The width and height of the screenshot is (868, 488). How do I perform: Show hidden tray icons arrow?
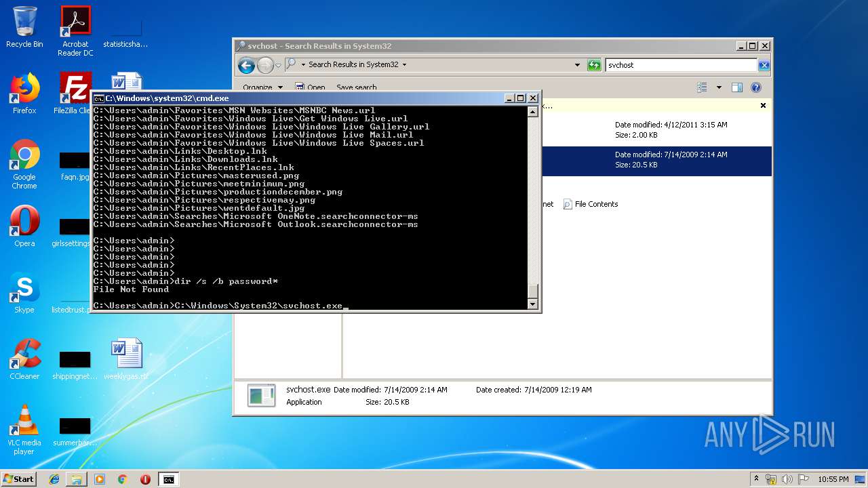point(757,479)
